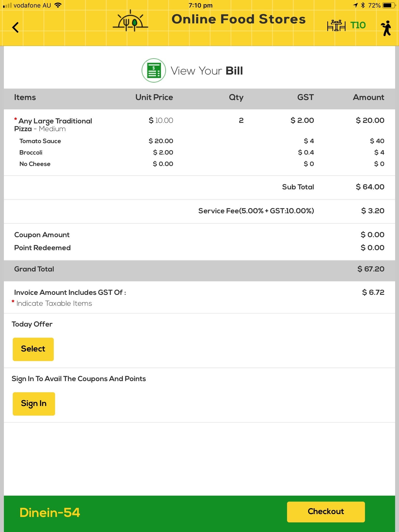Viewport: 399px width, 532px height.
Task: Tap the Wi-Fi status icon
Action: point(58,5)
